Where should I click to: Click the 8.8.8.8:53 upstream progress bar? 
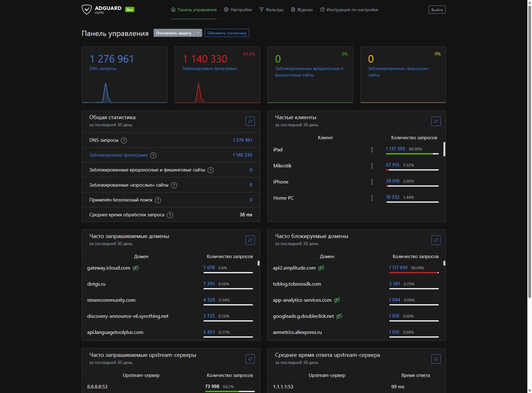point(230,391)
